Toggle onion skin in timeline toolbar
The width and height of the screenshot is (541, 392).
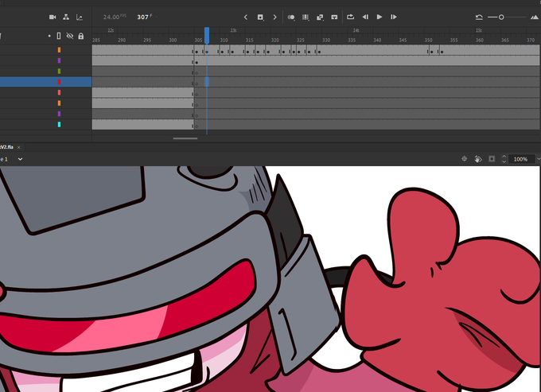click(x=291, y=17)
